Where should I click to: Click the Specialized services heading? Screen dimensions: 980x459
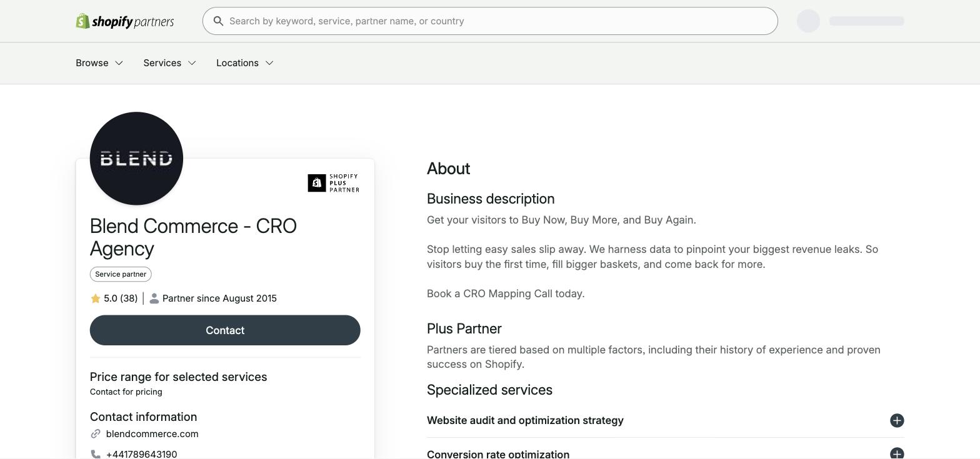[x=489, y=390]
